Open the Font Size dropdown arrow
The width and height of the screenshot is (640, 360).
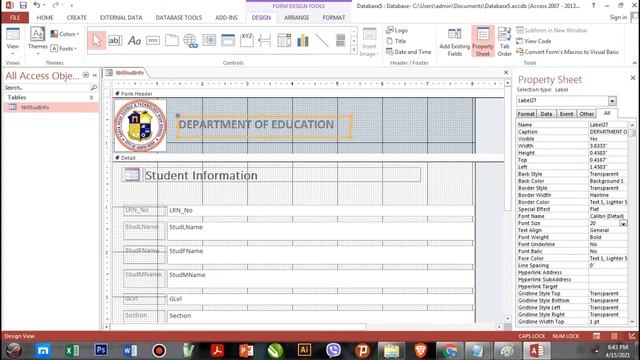(x=623, y=224)
